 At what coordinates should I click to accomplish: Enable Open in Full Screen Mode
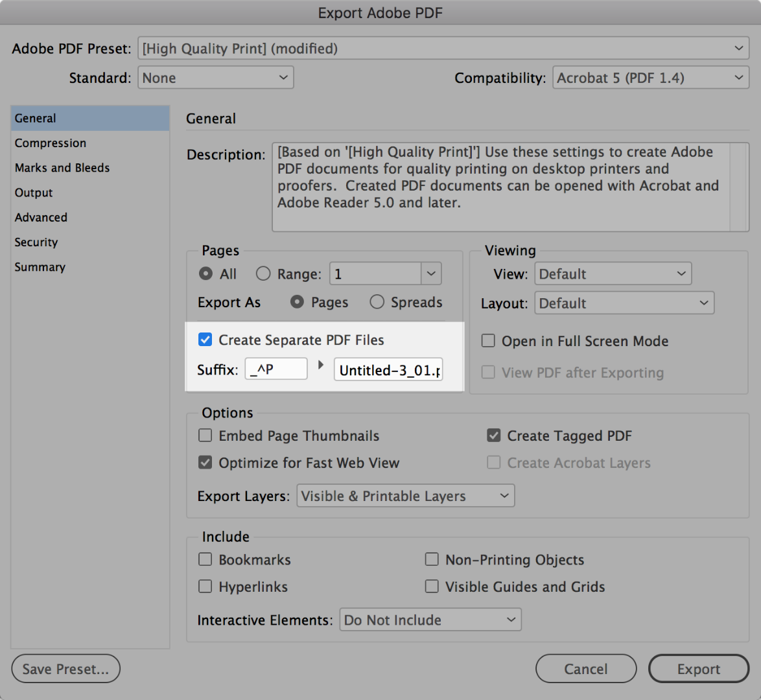tap(488, 340)
